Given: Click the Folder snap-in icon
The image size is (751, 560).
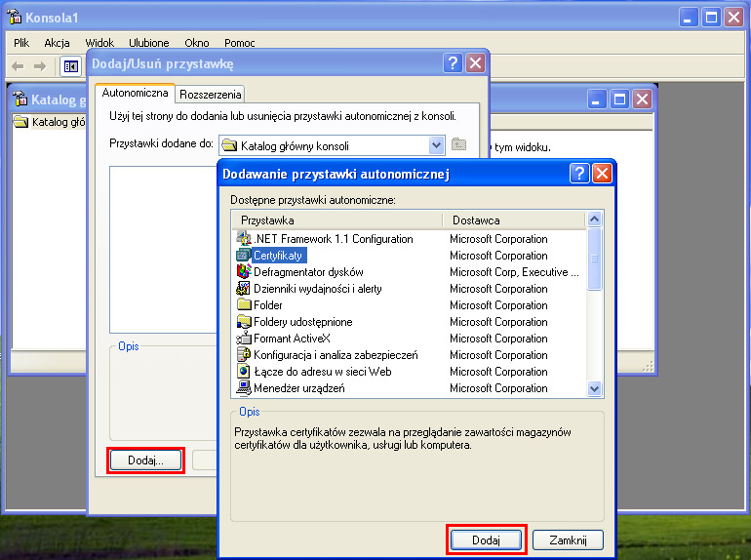Looking at the screenshot, I should click(243, 304).
